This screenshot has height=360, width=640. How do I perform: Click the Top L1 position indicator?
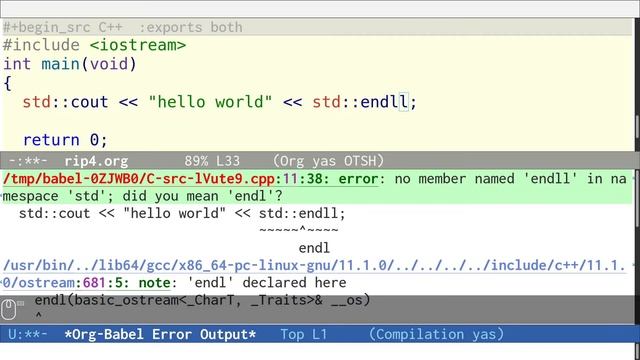coord(304,334)
